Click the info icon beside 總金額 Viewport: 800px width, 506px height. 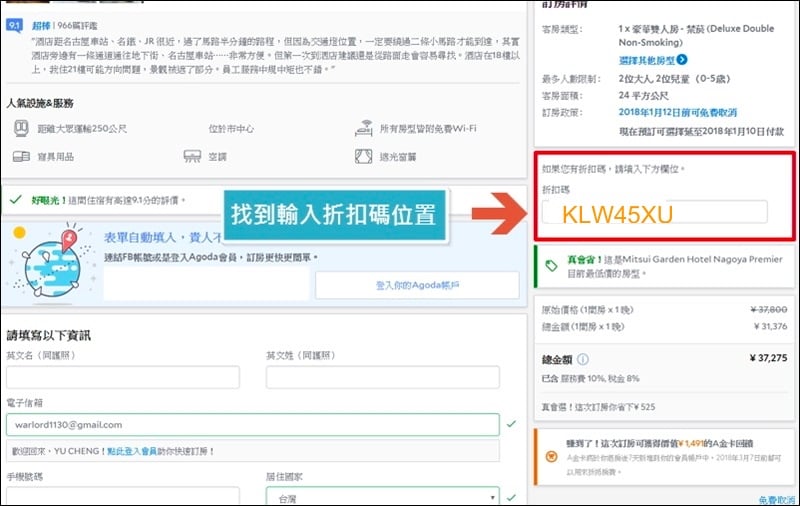tap(583, 359)
